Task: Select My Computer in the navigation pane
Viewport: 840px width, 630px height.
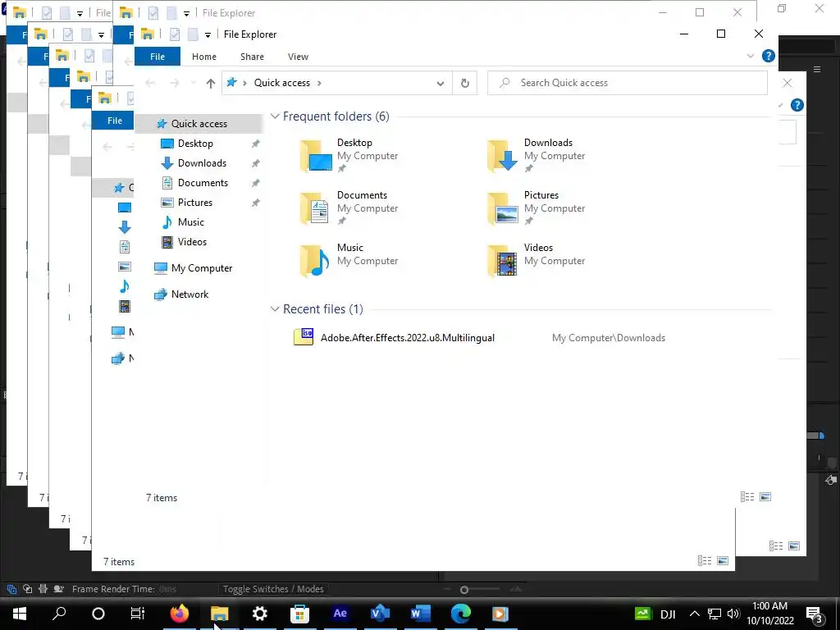Action: [202, 268]
